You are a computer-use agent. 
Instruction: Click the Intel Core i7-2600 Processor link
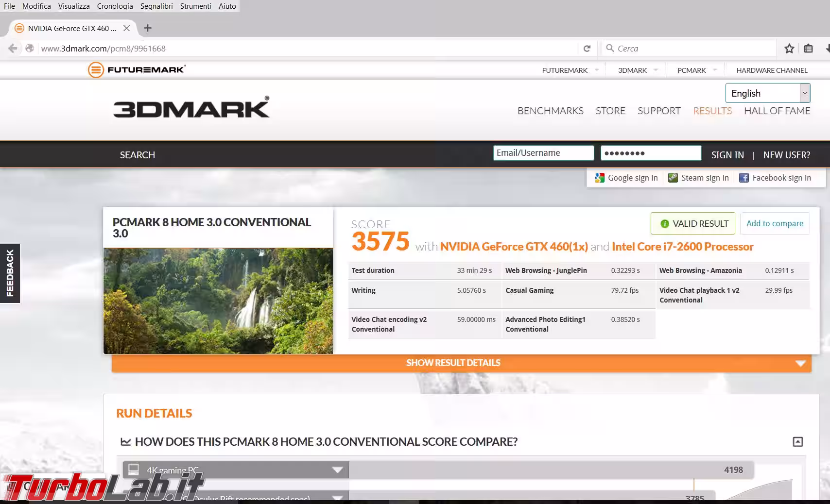click(x=682, y=247)
